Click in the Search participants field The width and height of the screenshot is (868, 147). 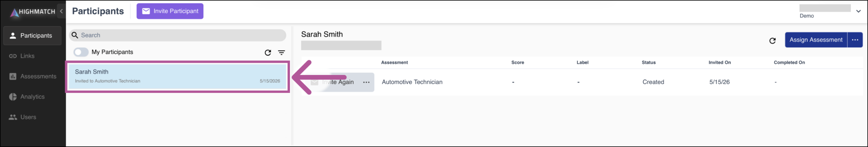[x=177, y=35]
